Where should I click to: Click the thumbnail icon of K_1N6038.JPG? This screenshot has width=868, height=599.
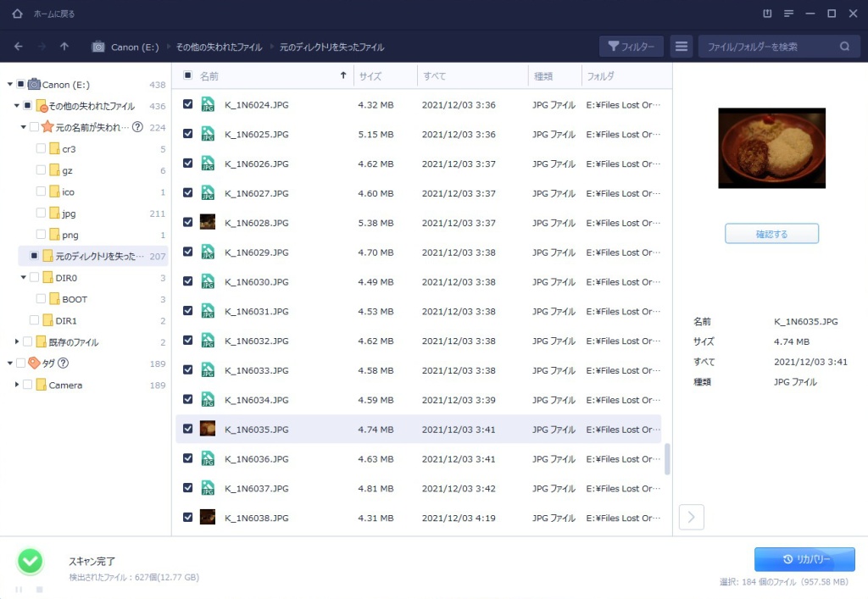tap(208, 518)
